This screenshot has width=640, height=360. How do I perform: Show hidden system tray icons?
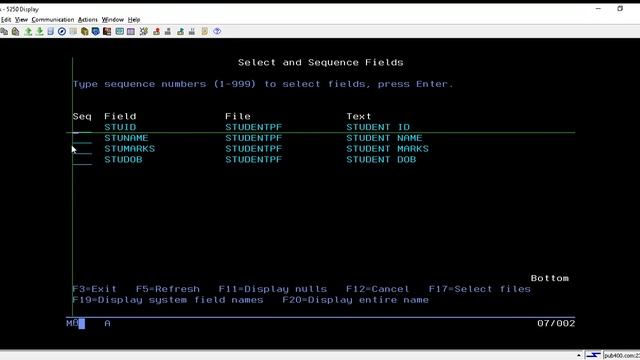(x=579, y=356)
